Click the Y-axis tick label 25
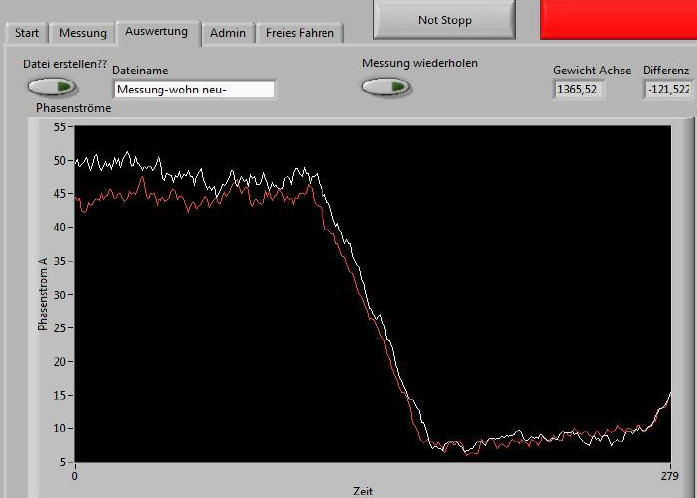 tap(60, 328)
